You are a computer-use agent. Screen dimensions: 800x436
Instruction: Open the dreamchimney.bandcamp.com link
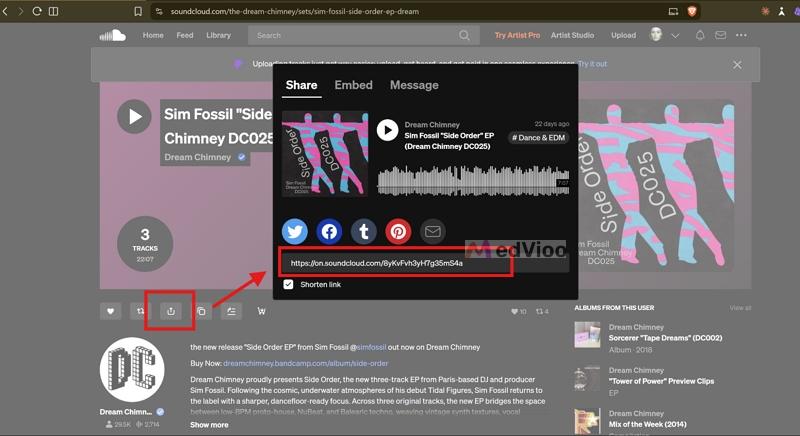point(305,364)
